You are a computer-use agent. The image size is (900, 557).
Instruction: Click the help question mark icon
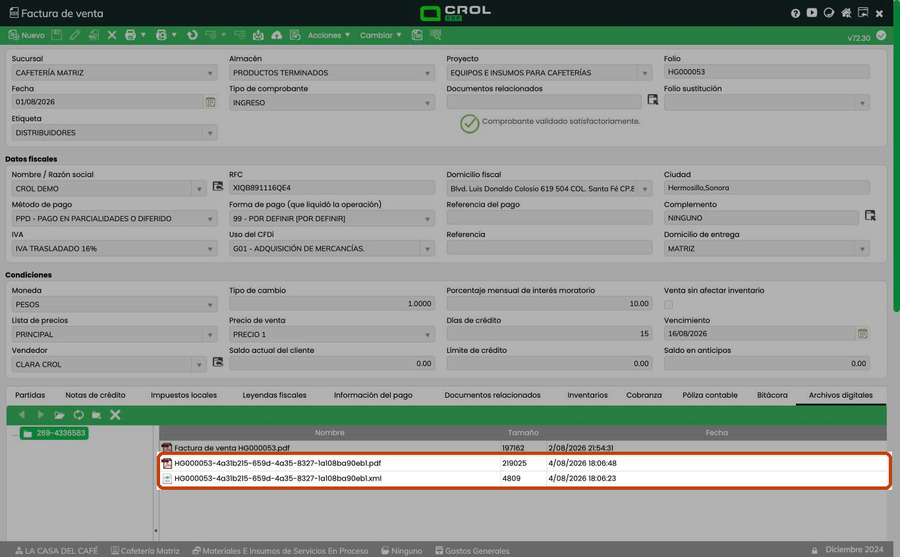pos(795,13)
